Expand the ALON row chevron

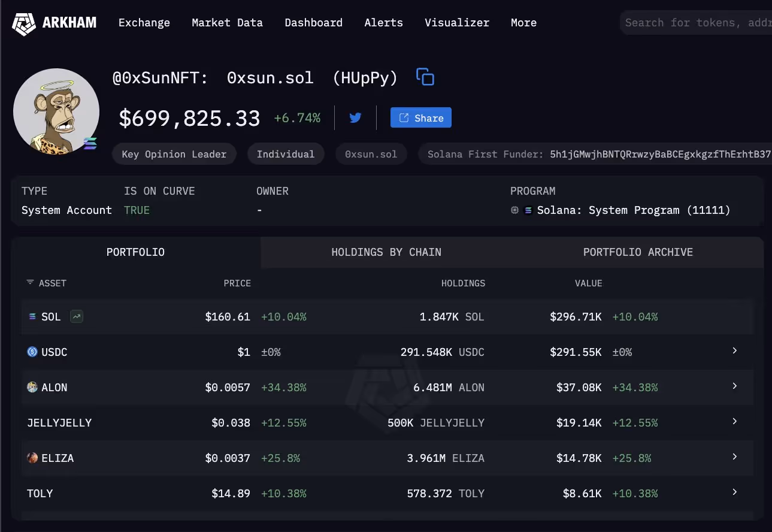point(735,386)
